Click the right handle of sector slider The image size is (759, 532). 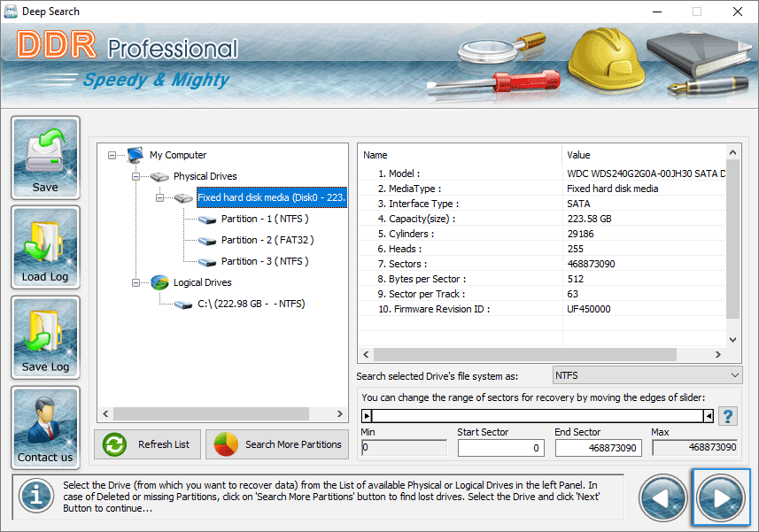(x=709, y=416)
